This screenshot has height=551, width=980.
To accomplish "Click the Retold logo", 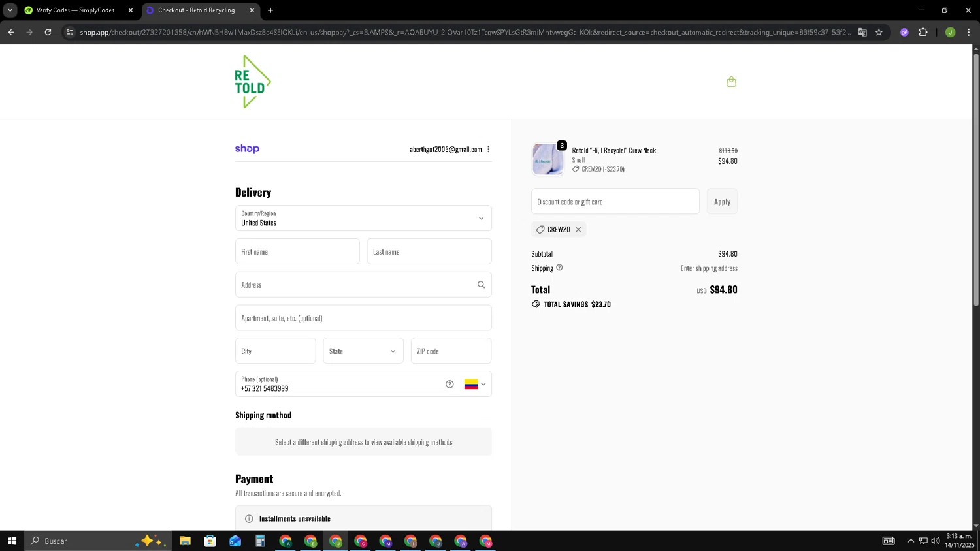I will pos(253,82).
